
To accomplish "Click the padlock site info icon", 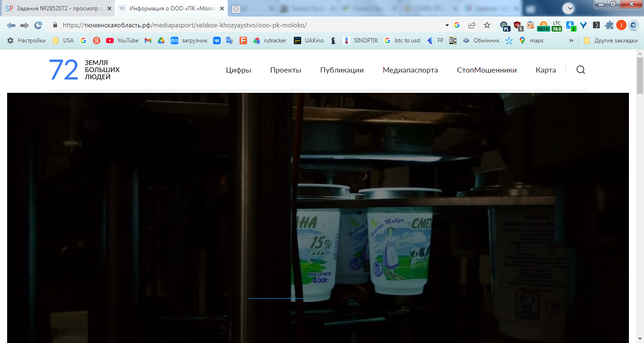I will point(55,25).
